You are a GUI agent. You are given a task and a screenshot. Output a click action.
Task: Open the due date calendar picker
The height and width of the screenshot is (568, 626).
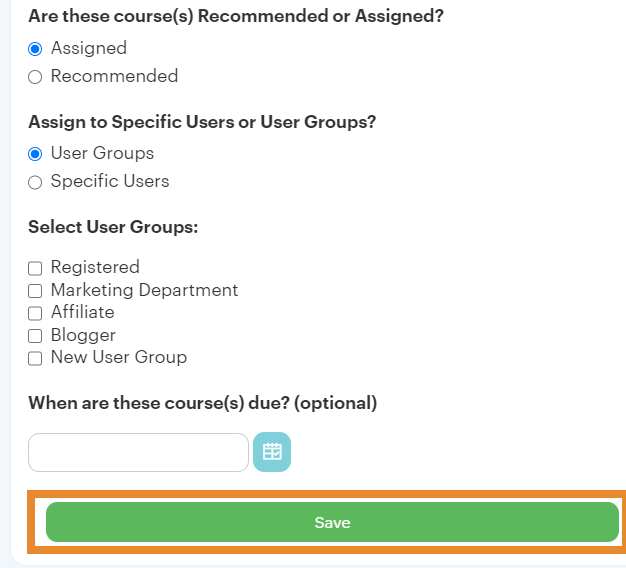click(272, 452)
